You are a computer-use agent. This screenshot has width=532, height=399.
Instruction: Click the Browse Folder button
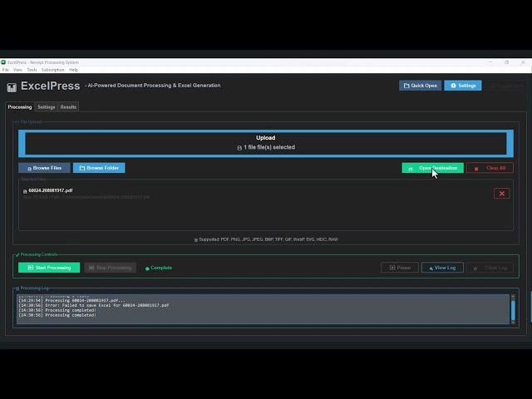click(x=99, y=168)
